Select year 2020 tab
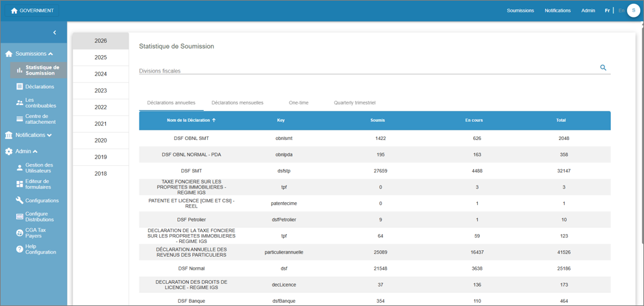The height and width of the screenshot is (306, 644). pos(101,141)
